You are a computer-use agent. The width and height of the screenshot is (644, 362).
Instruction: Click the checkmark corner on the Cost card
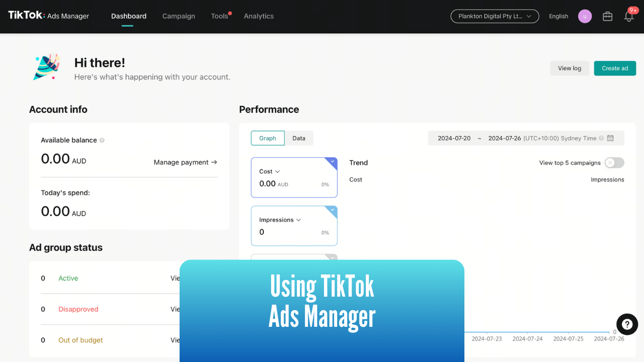click(x=333, y=162)
